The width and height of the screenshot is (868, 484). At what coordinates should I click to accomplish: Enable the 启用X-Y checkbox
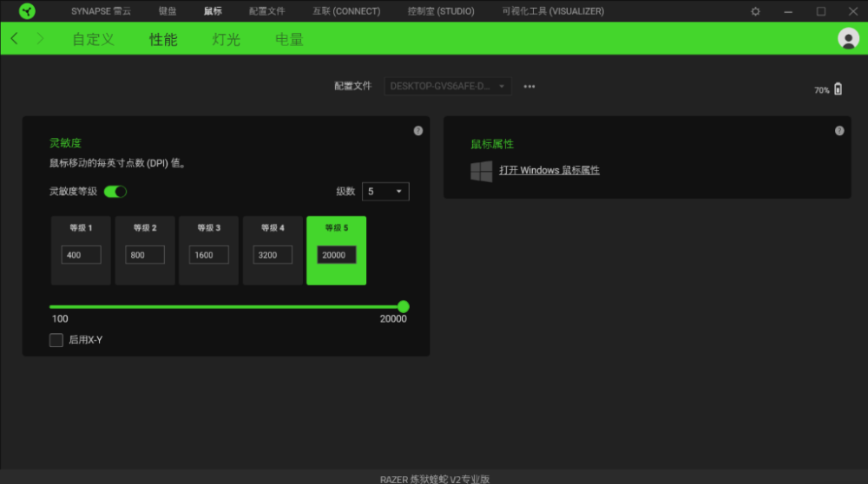pyautogui.click(x=56, y=340)
